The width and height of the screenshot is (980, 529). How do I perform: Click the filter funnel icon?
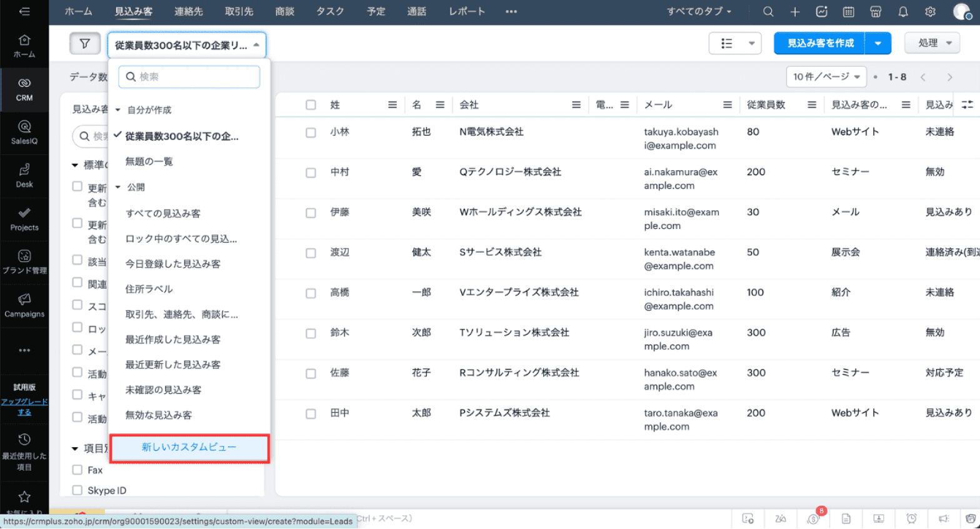click(84, 44)
